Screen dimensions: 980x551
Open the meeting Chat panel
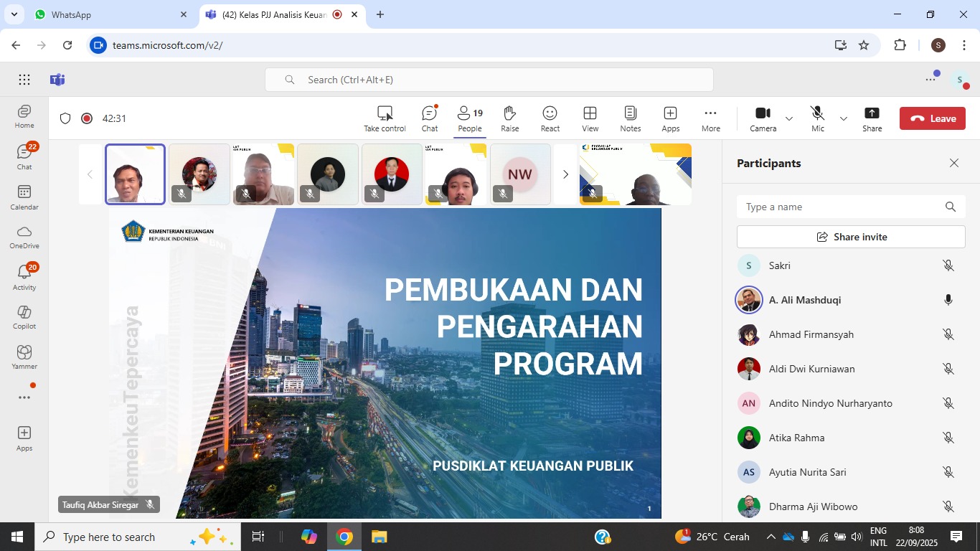coord(430,118)
